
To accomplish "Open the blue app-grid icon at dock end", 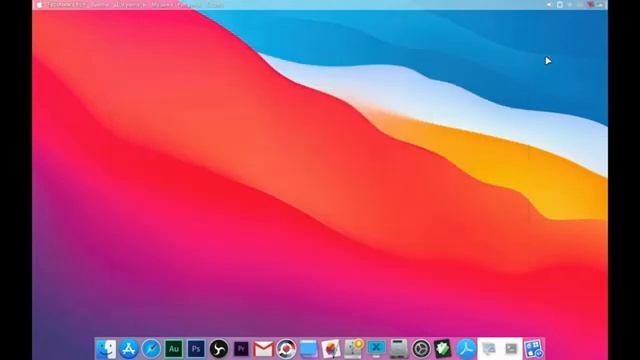I will [533, 349].
